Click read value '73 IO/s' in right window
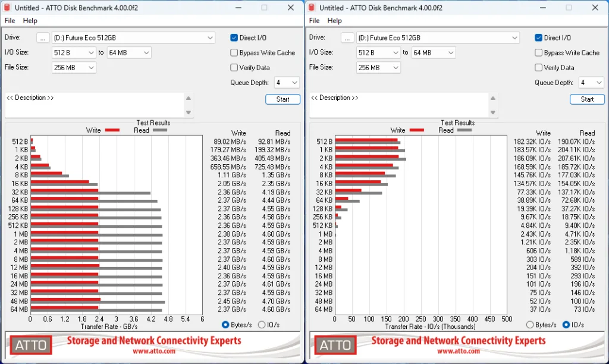Image resolution: width=609 pixels, height=364 pixels. (585, 309)
